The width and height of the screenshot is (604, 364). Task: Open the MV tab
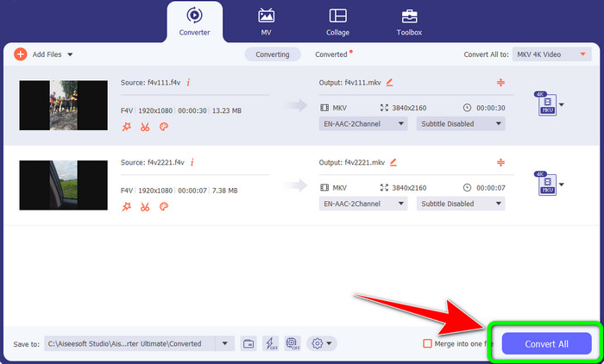click(x=266, y=22)
